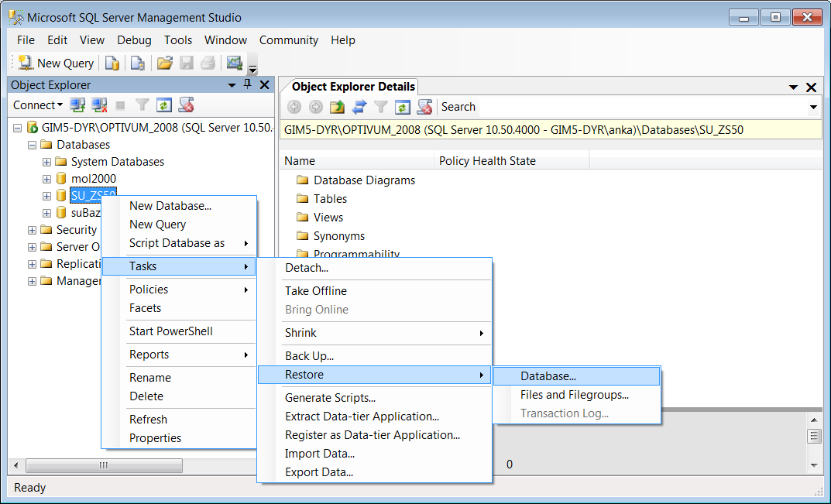Screen dimensions: 831x504
Task: Click the Refresh icon in Details toolbar
Action: coord(402,107)
